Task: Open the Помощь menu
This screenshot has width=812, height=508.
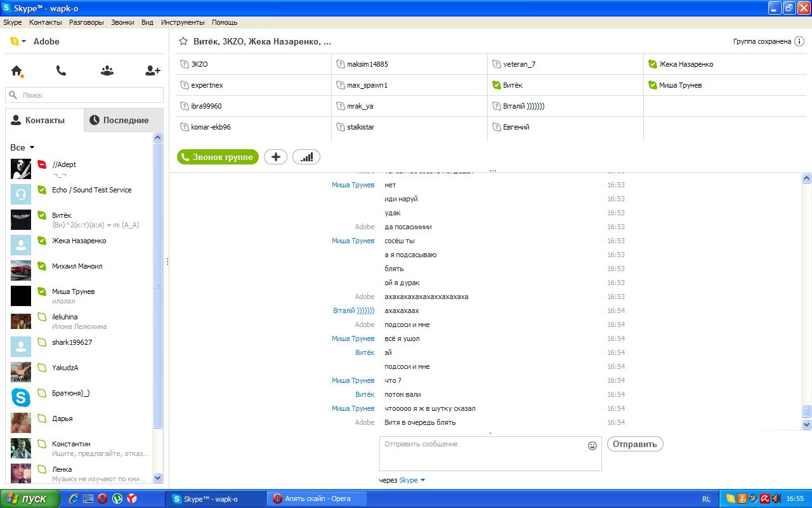Action: tap(225, 22)
